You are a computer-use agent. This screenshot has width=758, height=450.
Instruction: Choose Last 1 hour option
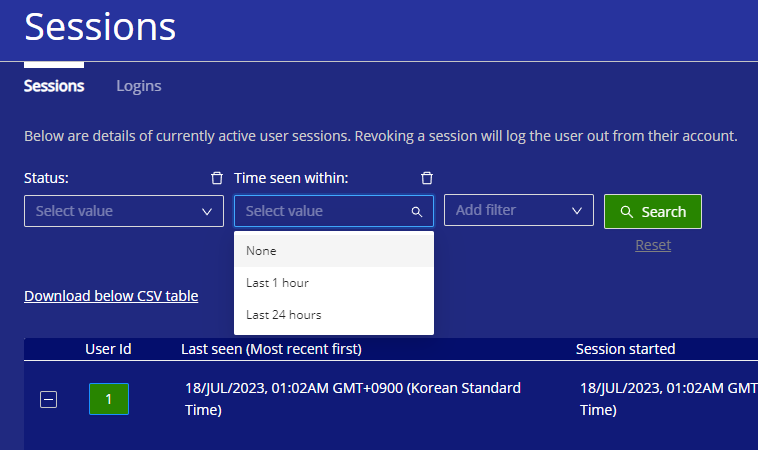[x=334, y=283]
